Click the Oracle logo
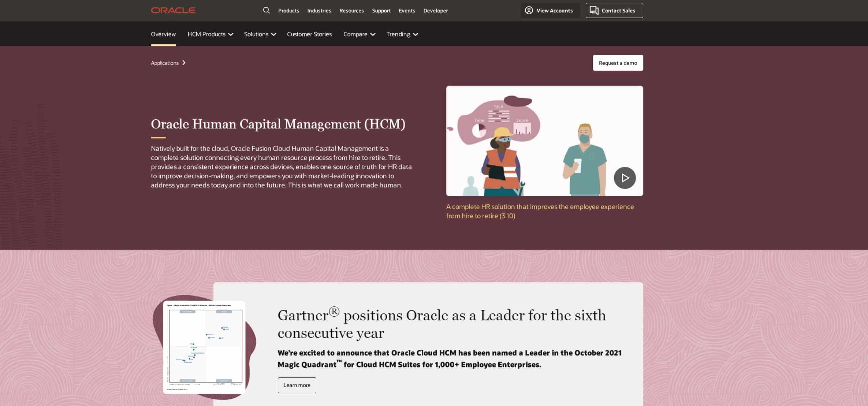 pos(173,10)
